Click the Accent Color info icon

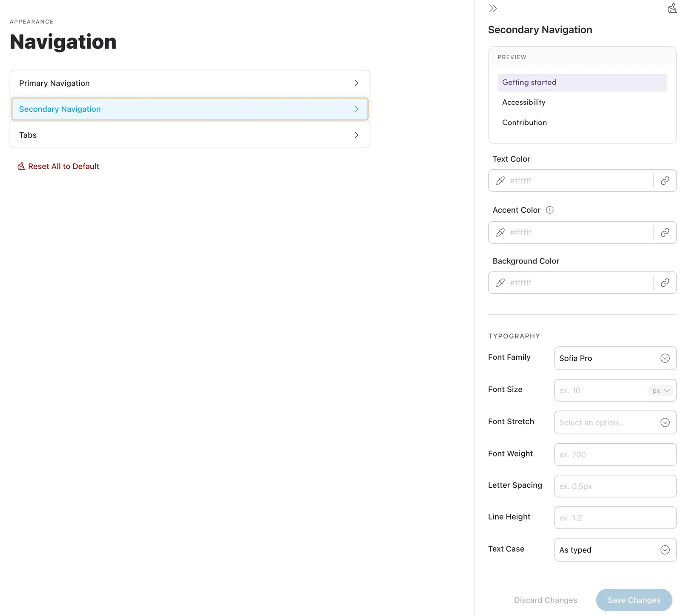550,210
